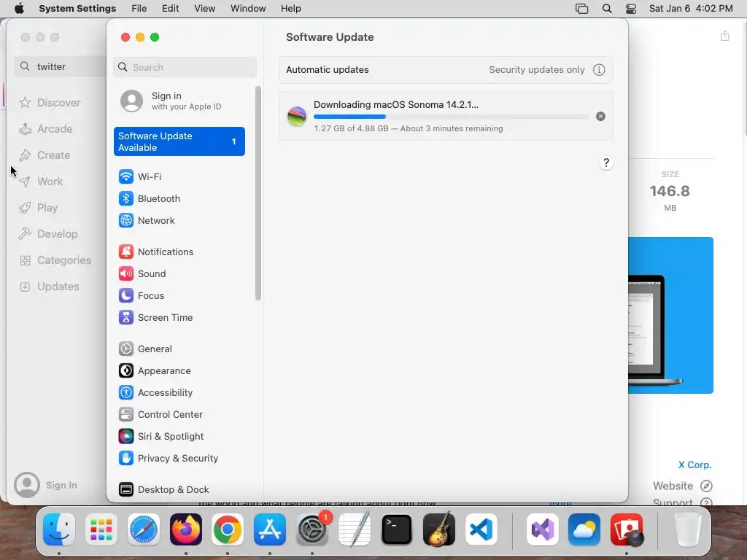Launch Firefox from the Dock
The height and width of the screenshot is (560, 747).
click(186, 529)
